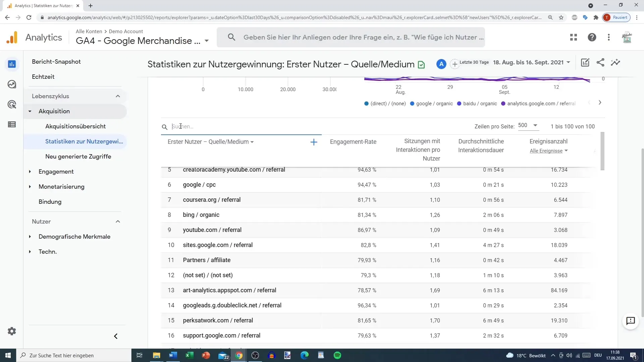Screen dimensions: 644x362
Task: Click the Alle Konten breadcrumb link
Action: click(x=89, y=31)
